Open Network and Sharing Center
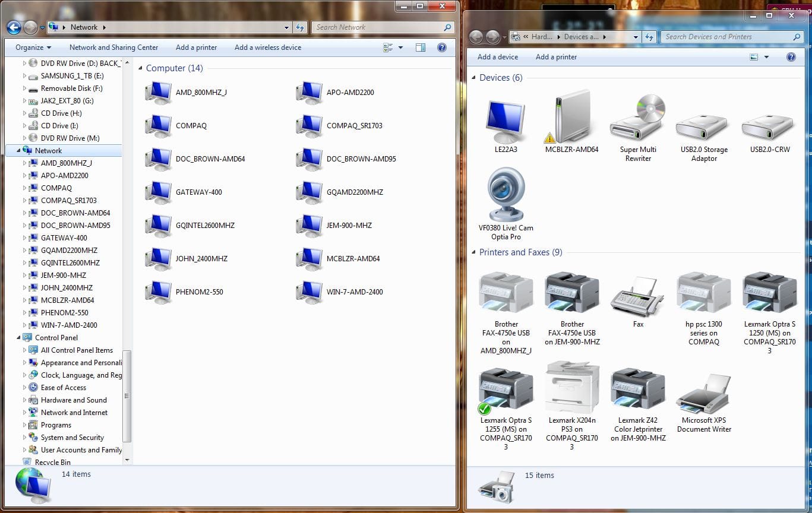The height and width of the screenshot is (513, 812). coord(113,47)
